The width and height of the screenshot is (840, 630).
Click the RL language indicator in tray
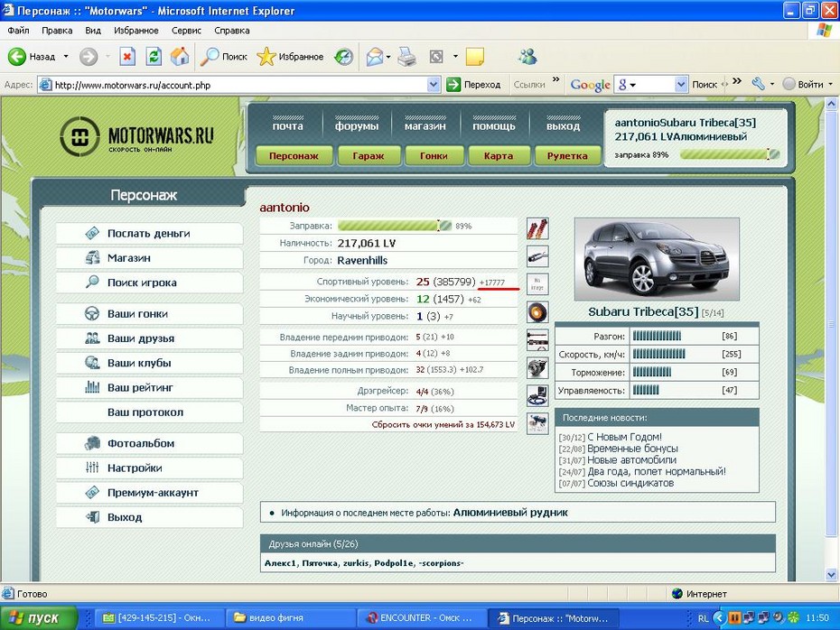(703, 618)
